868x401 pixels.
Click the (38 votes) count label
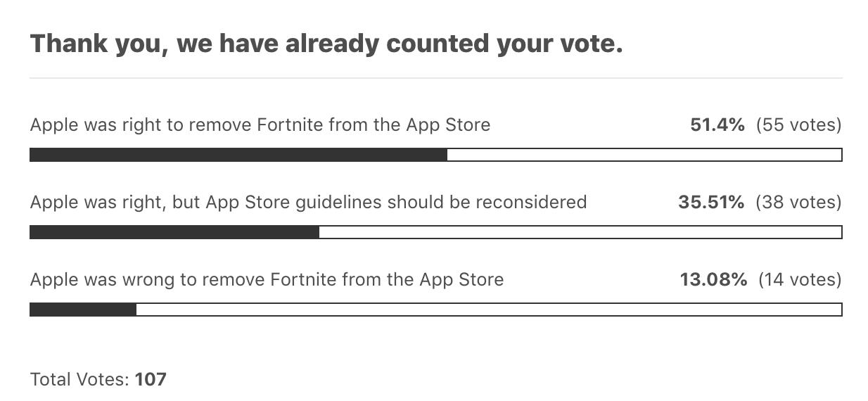click(798, 203)
